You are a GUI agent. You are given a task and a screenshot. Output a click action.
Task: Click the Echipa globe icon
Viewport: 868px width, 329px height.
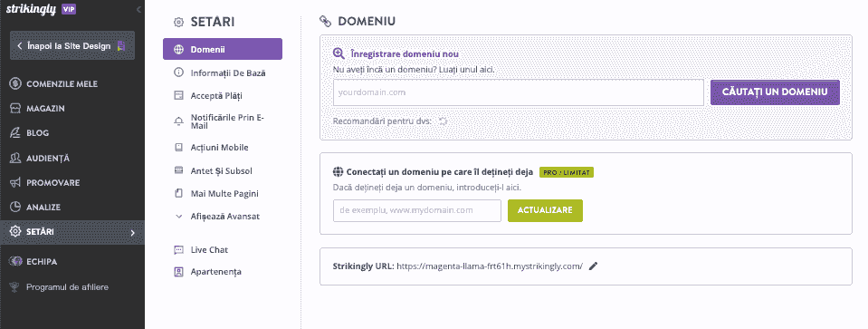(x=15, y=261)
